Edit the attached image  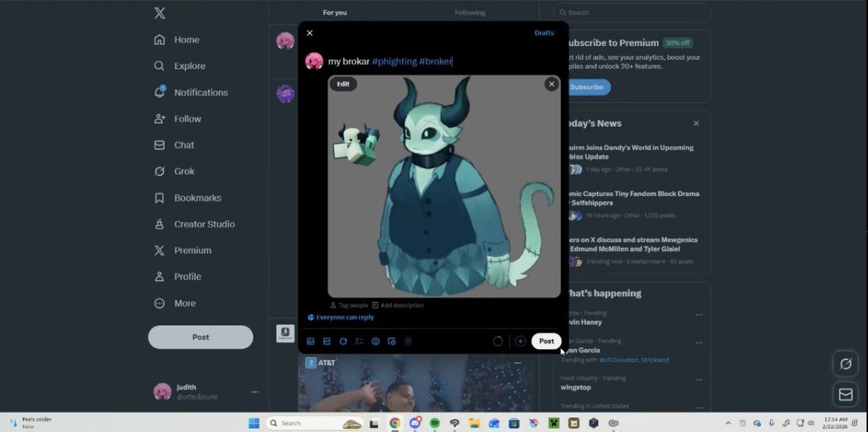[x=343, y=84]
